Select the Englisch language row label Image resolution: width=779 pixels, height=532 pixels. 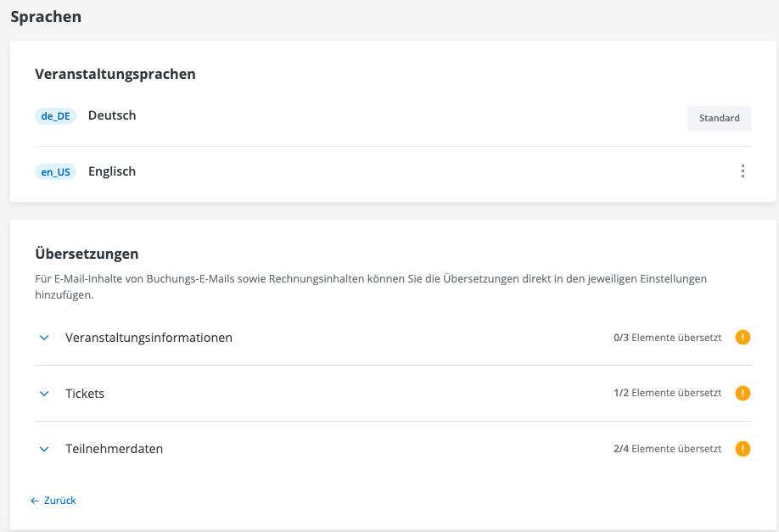click(112, 171)
